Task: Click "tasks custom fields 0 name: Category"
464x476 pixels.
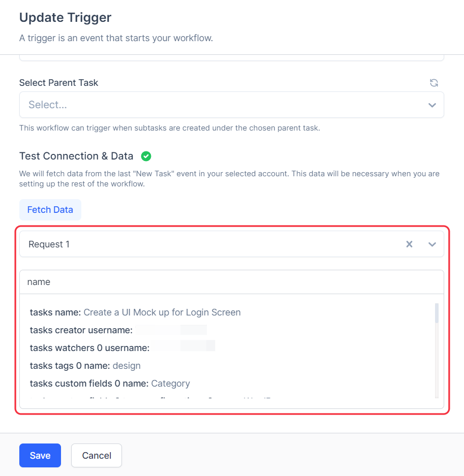Action: [x=110, y=384]
